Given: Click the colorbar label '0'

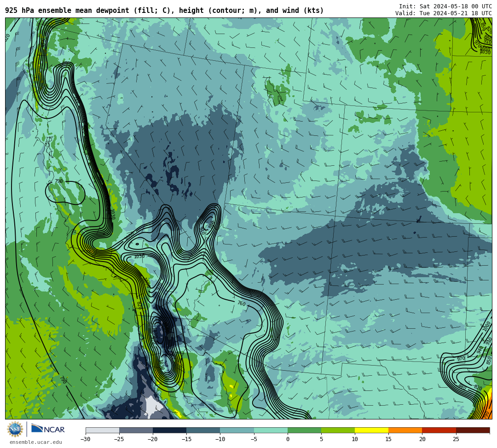Looking at the screenshot, I should click(x=288, y=439).
